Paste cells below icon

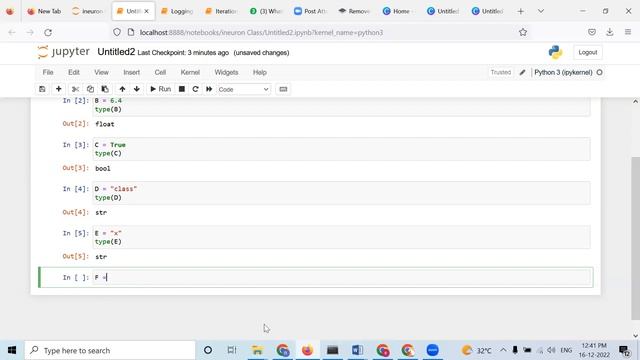click(x=105, y=89)
